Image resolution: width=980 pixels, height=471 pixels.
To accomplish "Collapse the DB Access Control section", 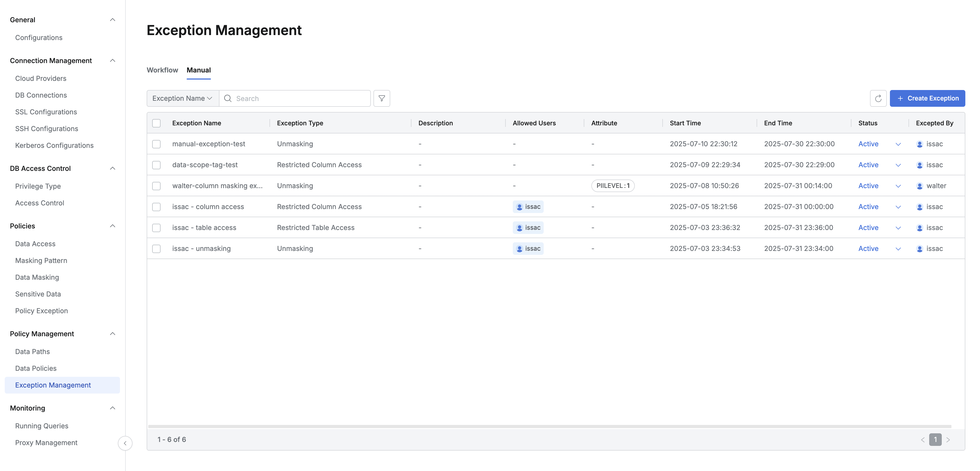I will 112,169.
